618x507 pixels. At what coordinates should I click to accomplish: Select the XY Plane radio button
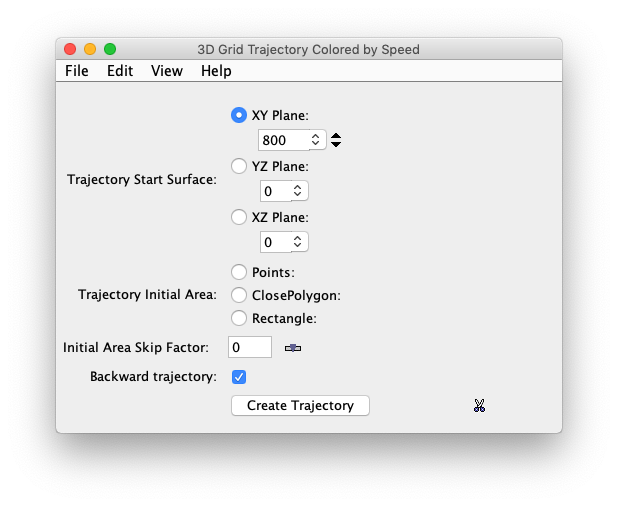[239, 115]
